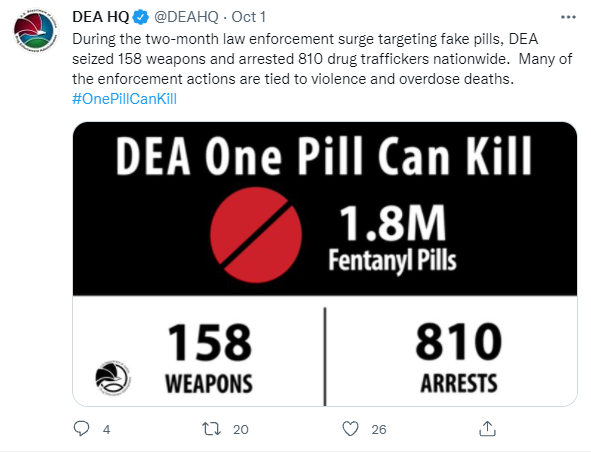Image resolution: width=591 pixels, height=453 pixels.
Task: Open the #OnePillCanKill hashtag link
Action: point(124,99)
